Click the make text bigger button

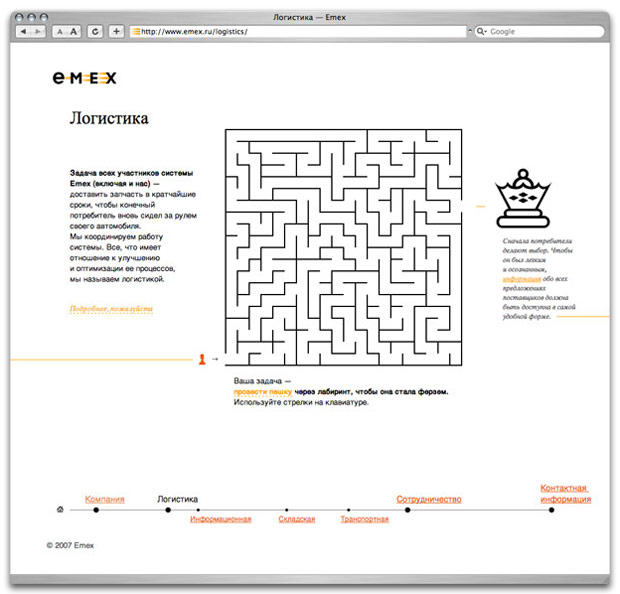[x=75, y=32]
